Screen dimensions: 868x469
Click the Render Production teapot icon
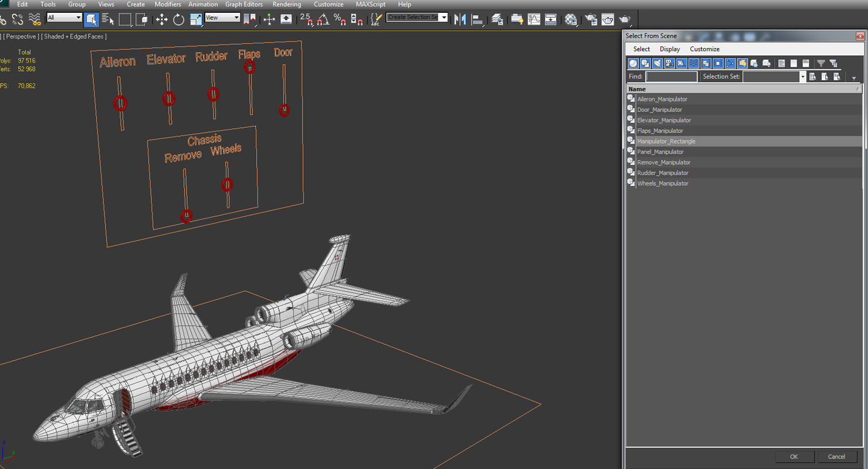click(x=625, y=19)
